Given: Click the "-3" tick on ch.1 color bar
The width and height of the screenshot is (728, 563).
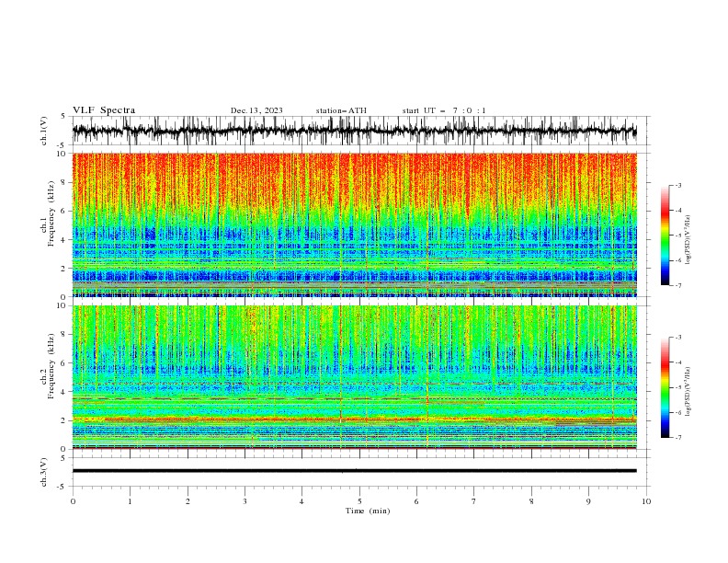Looking at the screenshot, I should tap(677, 185).
